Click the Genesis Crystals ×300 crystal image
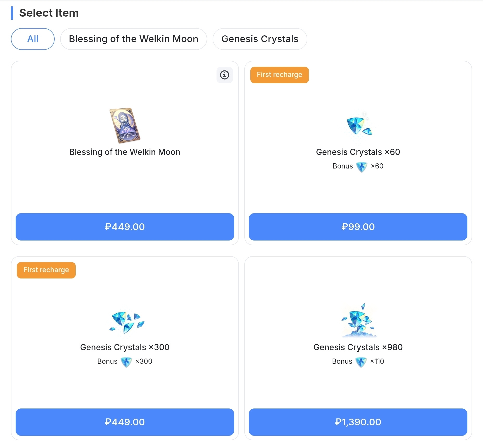The image size is (483, 448). (x=126, y=322)
